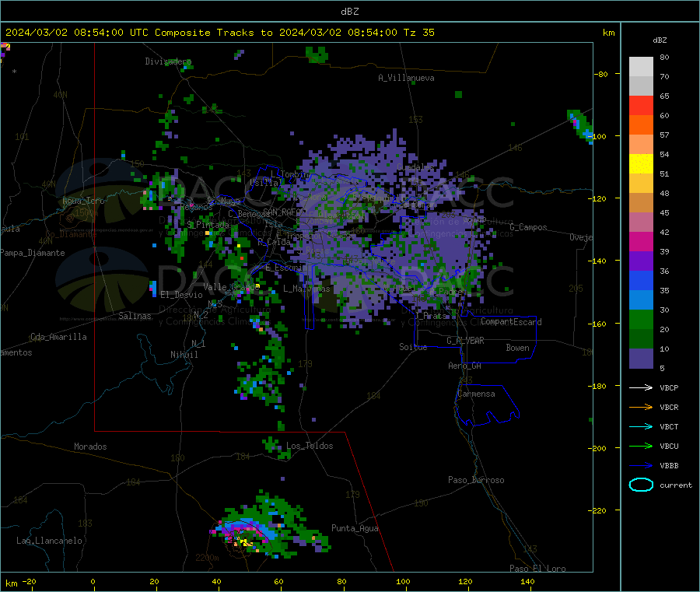Click the green VBCU arrow legend icon
This screenshot has width=700, height=592.
(x=641, y=446)
